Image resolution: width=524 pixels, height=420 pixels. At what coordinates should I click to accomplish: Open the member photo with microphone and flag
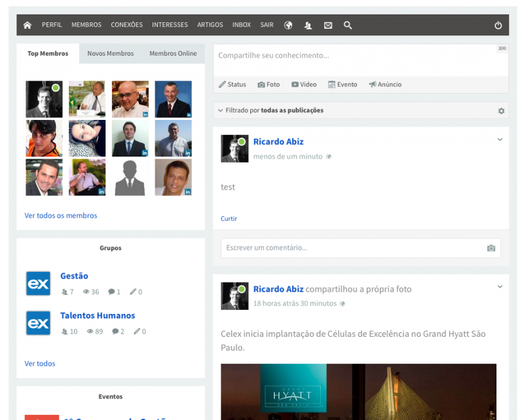pos(87,99)
